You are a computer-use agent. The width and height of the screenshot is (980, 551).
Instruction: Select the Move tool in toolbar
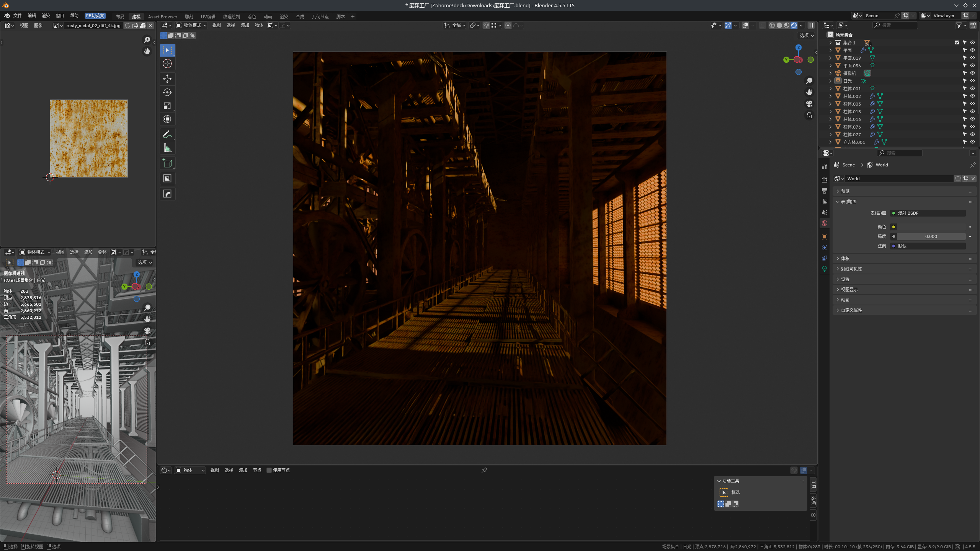pyautogui.click(x=167, y=79)
